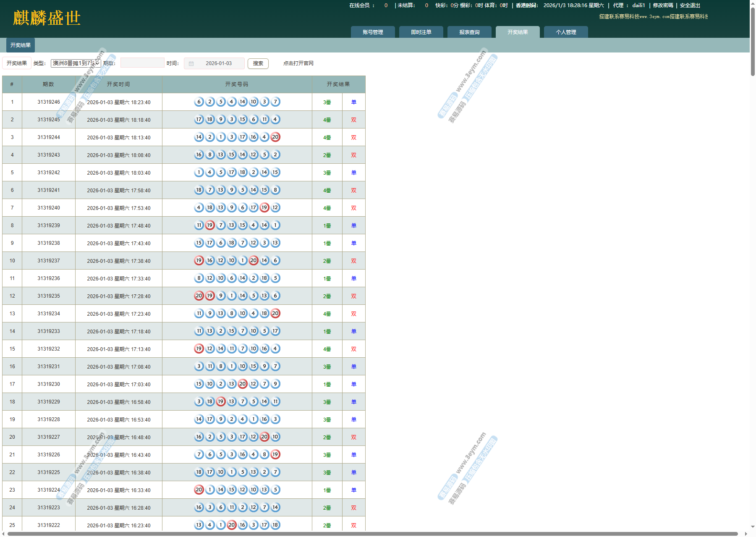The width and height of the screenshot is (756, 537).
Task: Open the 即时注单 tab
Action: coord(421,32)
